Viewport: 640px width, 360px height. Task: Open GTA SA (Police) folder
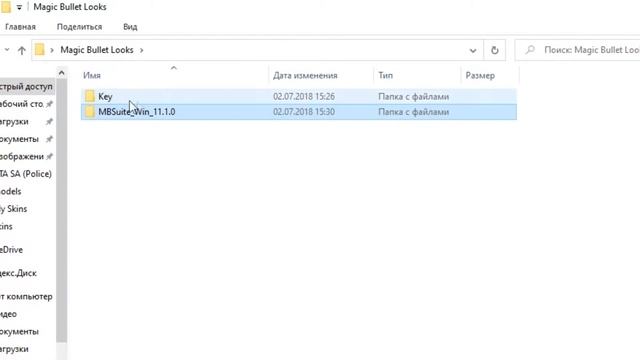pos(26,174)
